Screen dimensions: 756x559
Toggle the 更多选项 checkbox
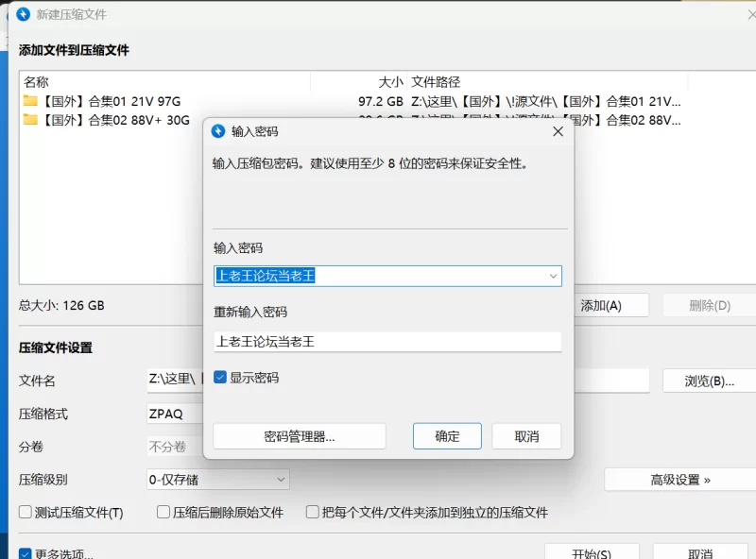26,553
